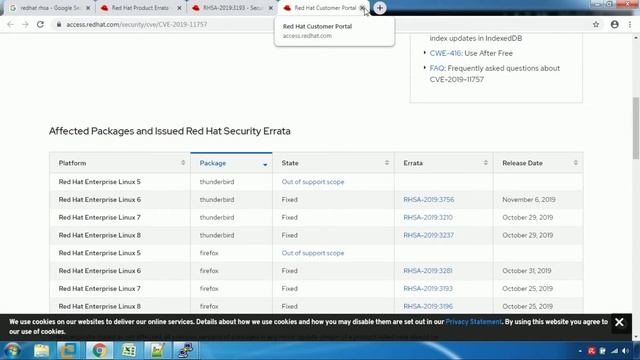This screenshot has height=360, width=640.
Task: Open the Chrome three-dot menu
Action: point(630,24)
